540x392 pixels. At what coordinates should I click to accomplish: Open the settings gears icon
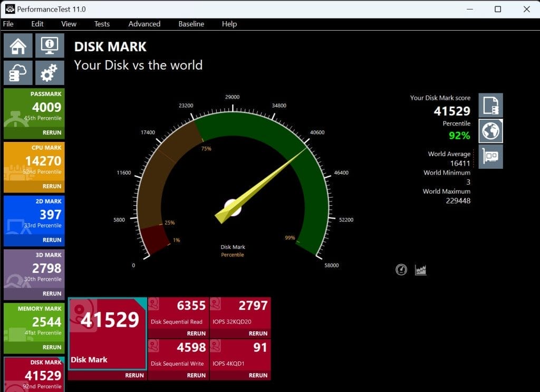50,73
